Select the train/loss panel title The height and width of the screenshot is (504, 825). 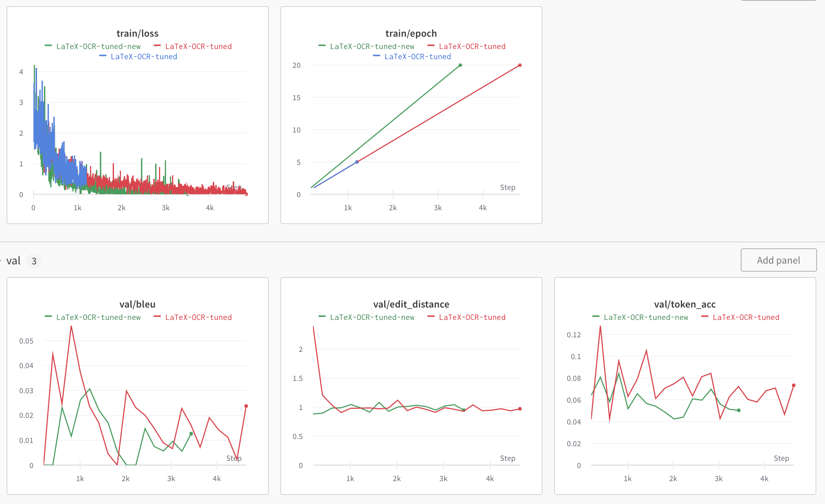[x=137, y=33]
